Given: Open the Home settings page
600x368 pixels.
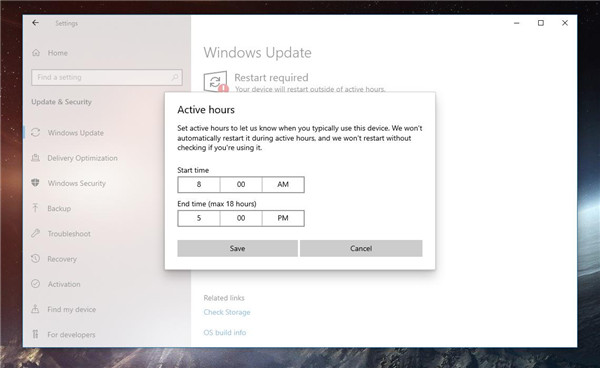Looking at the screenshot, I should [58, 53].
